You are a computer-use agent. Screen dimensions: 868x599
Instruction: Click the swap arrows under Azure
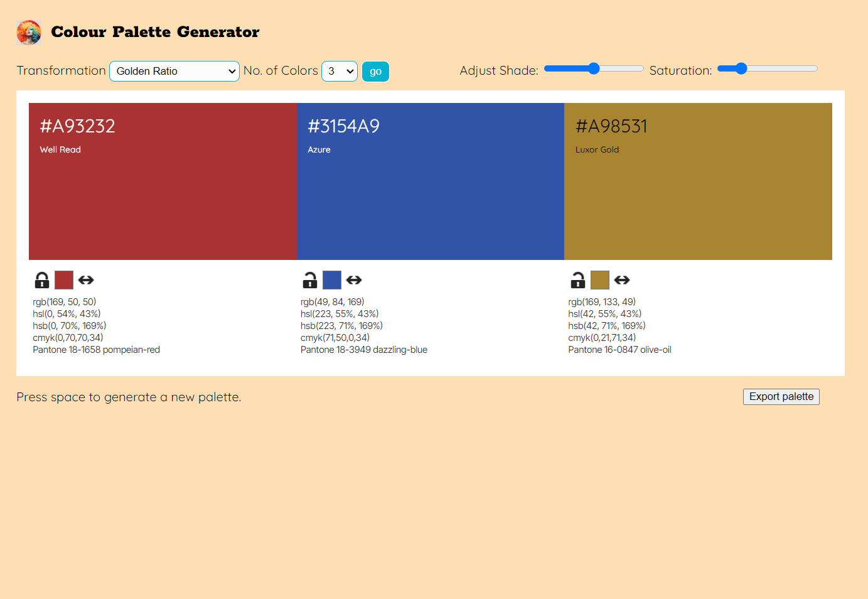(x=354, y=280)
